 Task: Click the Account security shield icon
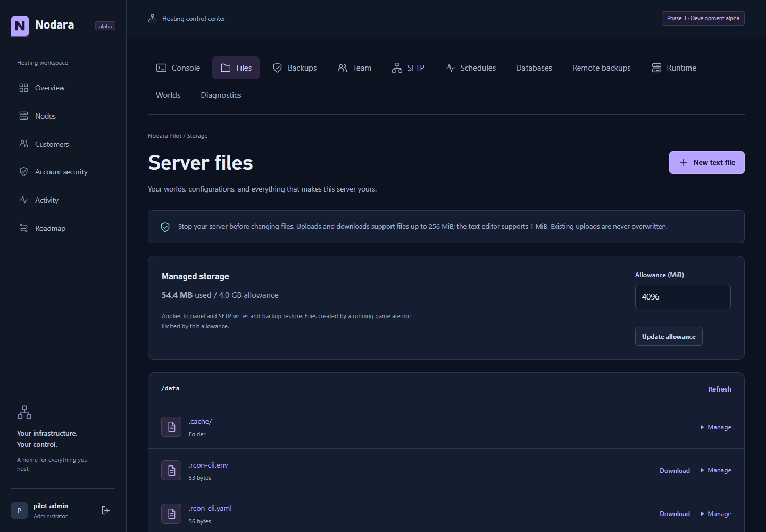point(23,172)
